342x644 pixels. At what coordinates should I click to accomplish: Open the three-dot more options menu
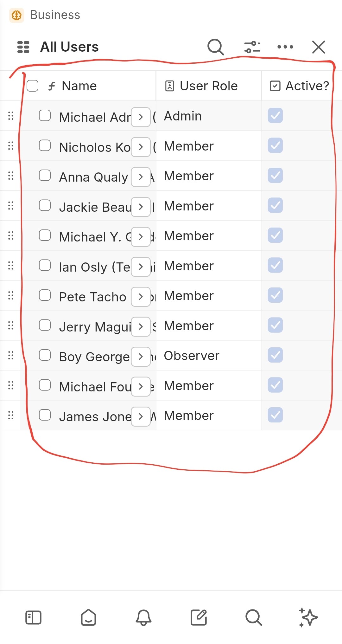point(285,47)
